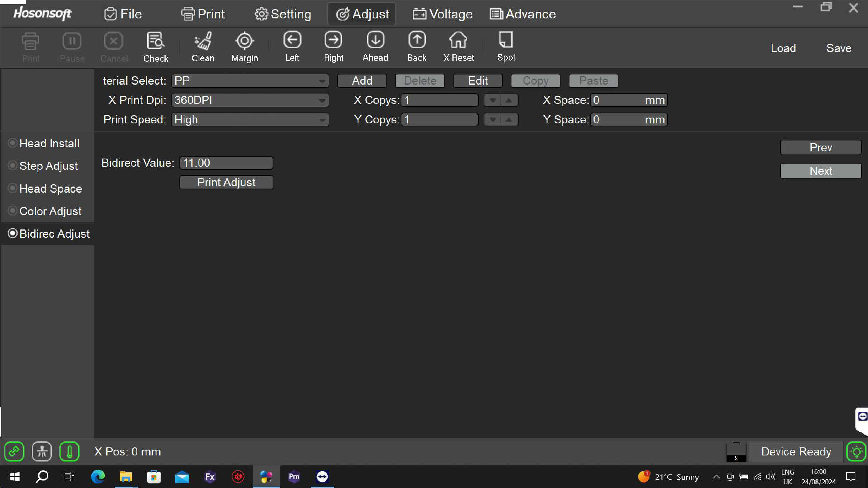Select the Color Adjust radio option
The width and height of the screenshot is (868, 488).
12,211
